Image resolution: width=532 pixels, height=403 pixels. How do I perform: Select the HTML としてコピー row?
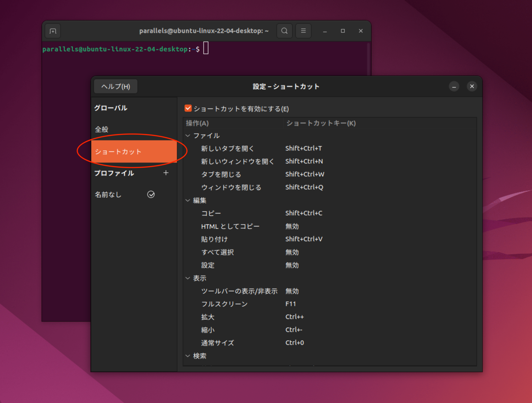tap(330, 226)
